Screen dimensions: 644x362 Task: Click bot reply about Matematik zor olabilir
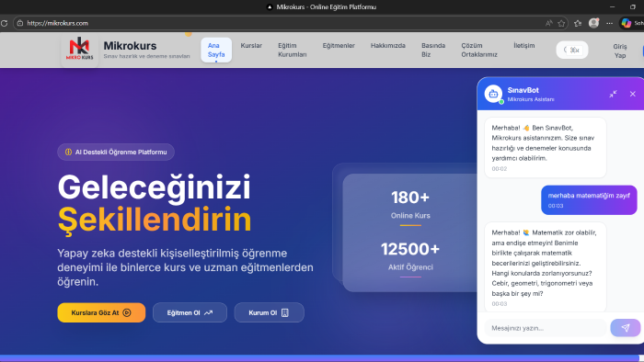[x=545, y=267]
